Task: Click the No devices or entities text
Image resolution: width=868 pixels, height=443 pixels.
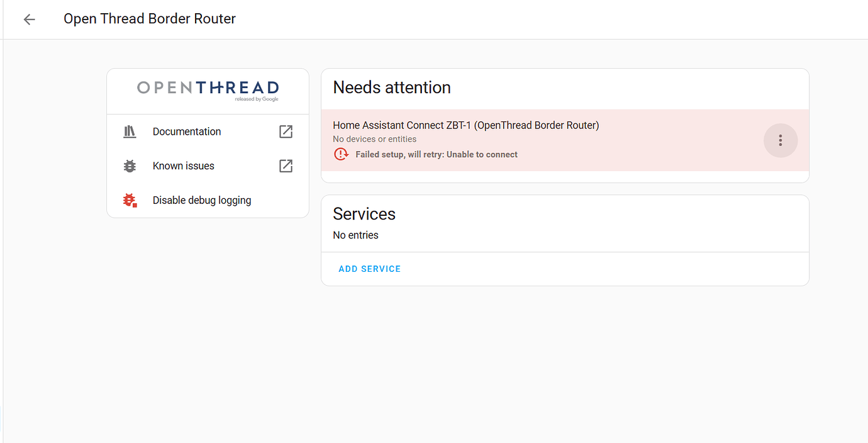Action: [374, 139]
